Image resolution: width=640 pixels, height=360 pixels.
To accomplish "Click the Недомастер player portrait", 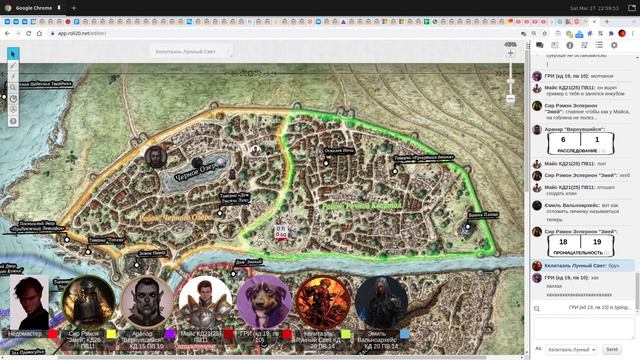I will [29, 302].
